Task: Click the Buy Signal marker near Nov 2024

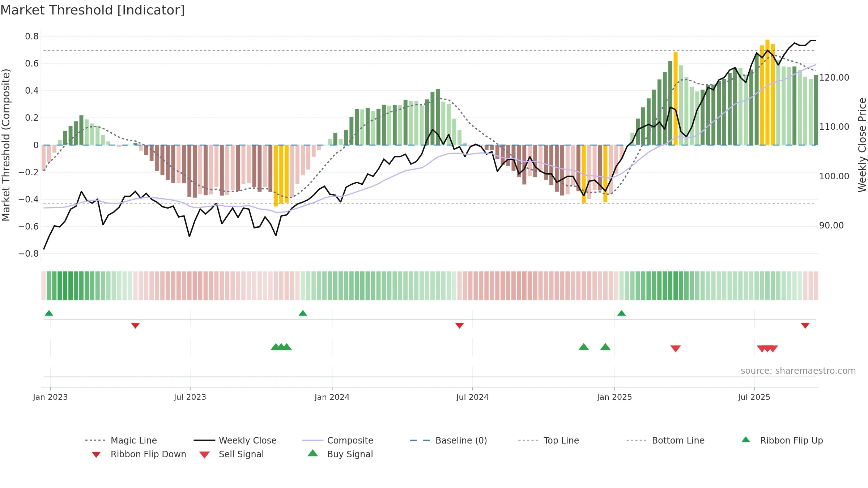Action: pyautogui.click(x=584, y=347)
